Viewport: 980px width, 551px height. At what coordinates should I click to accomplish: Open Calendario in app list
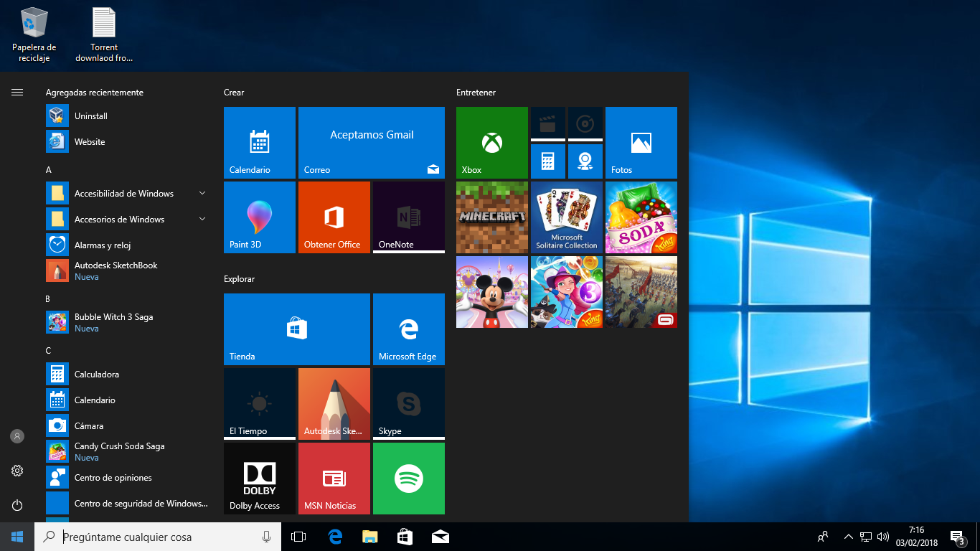(128, 400)
